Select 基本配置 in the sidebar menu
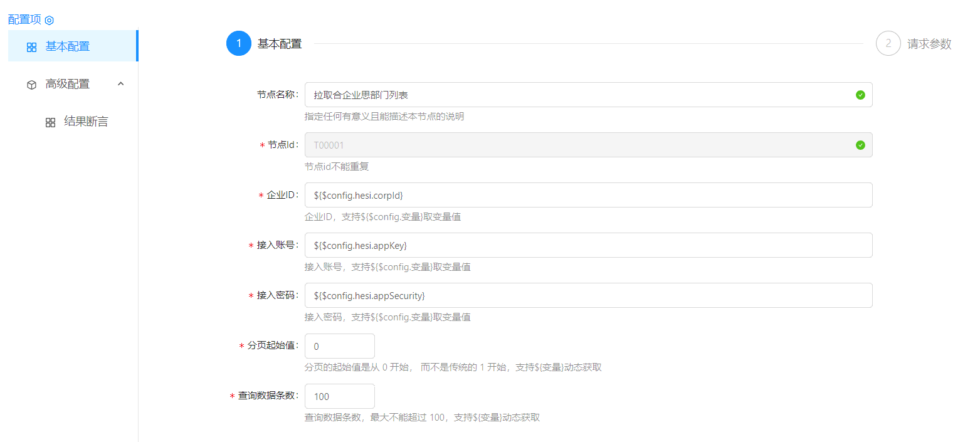 pyautogui.click(x=67, y=46)
